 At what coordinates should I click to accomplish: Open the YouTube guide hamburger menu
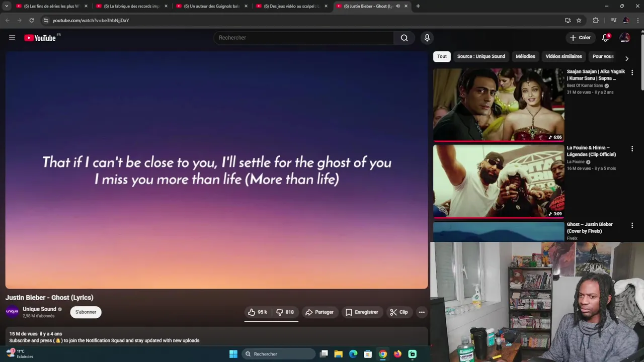tap(12, 38)
